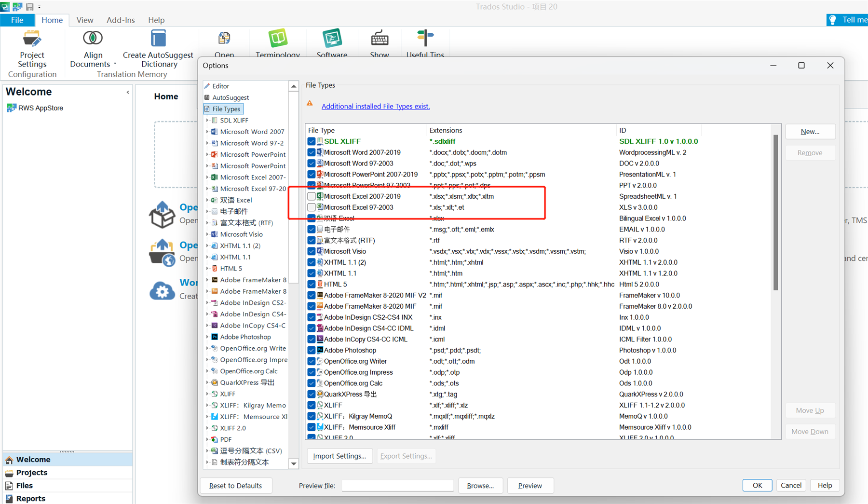Click the warning triangle icon

pos(310,104)
